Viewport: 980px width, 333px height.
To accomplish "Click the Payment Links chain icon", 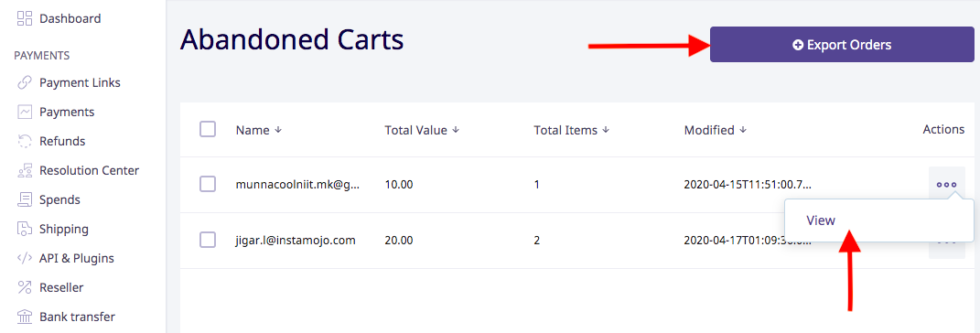I will tap(25, 82).
